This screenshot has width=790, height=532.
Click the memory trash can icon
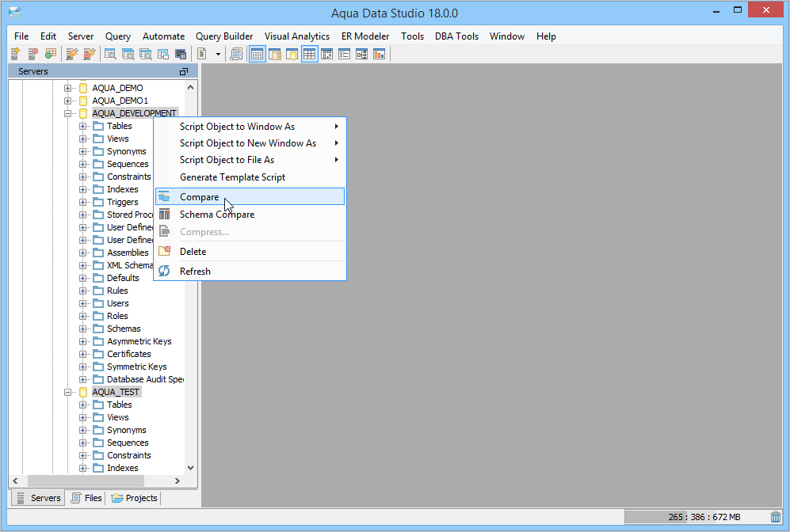point(776,517)
